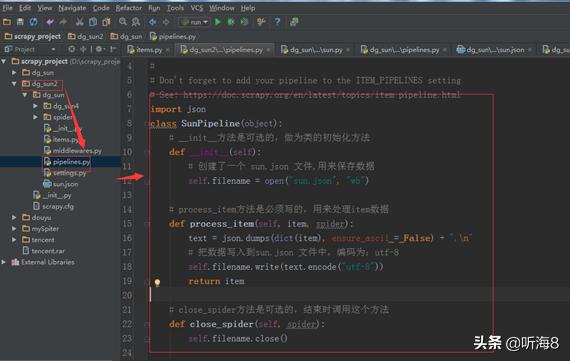Open the Code menu
This screenshot has height=361, width=570.
[x=101, y=8]
